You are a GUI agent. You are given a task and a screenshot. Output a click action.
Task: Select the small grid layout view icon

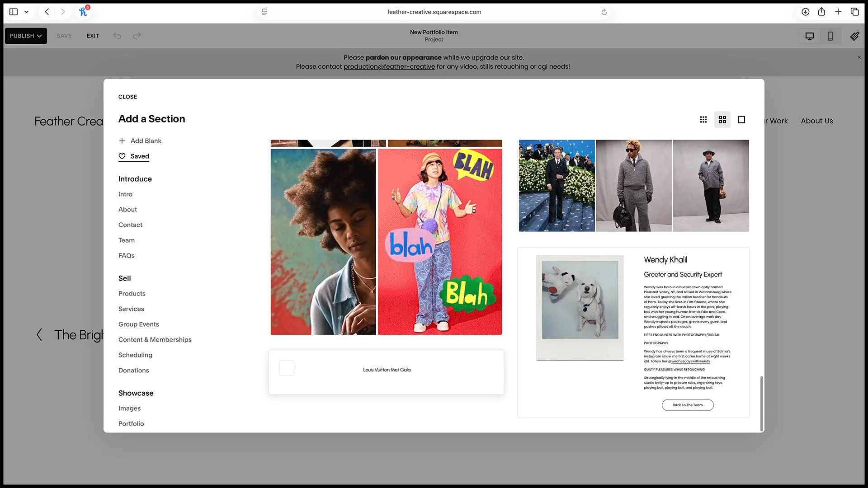point(703,119)
